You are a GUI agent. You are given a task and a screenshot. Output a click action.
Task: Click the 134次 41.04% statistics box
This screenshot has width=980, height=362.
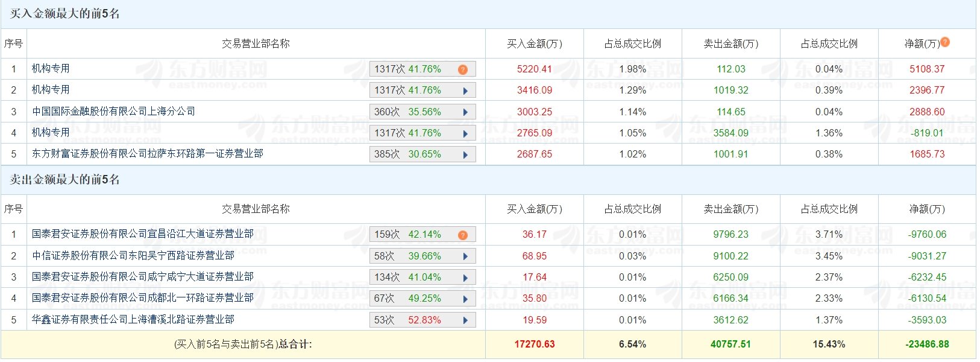pyautogui.click(x=422, y=278)
